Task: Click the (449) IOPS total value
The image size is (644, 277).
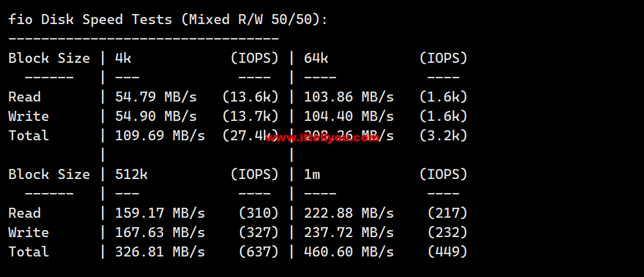Action: [448, 252]
